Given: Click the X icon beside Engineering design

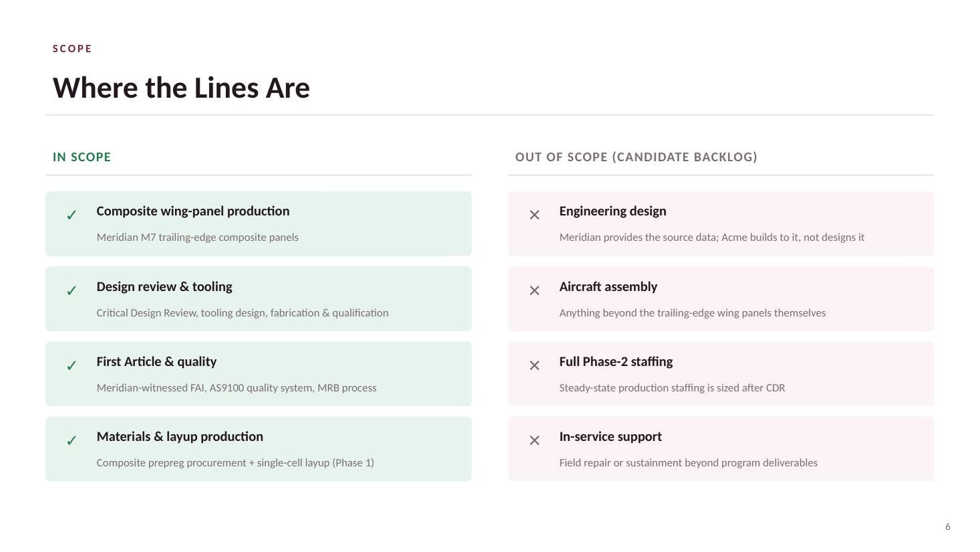Looking at the screenshot, I should 534,215.
